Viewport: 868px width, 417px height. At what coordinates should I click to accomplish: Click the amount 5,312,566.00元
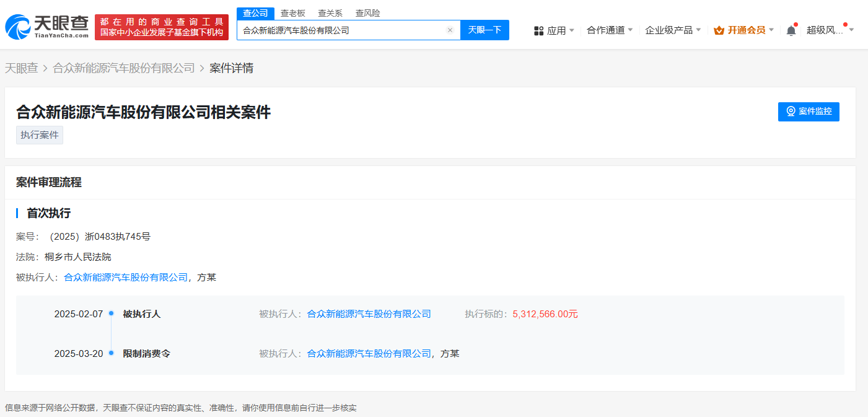click(545, 314)
